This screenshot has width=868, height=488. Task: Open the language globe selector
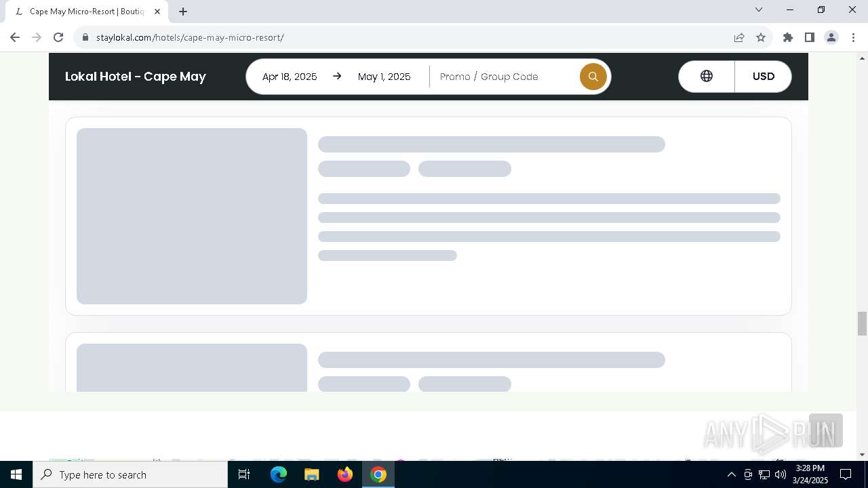coord(707,77)
